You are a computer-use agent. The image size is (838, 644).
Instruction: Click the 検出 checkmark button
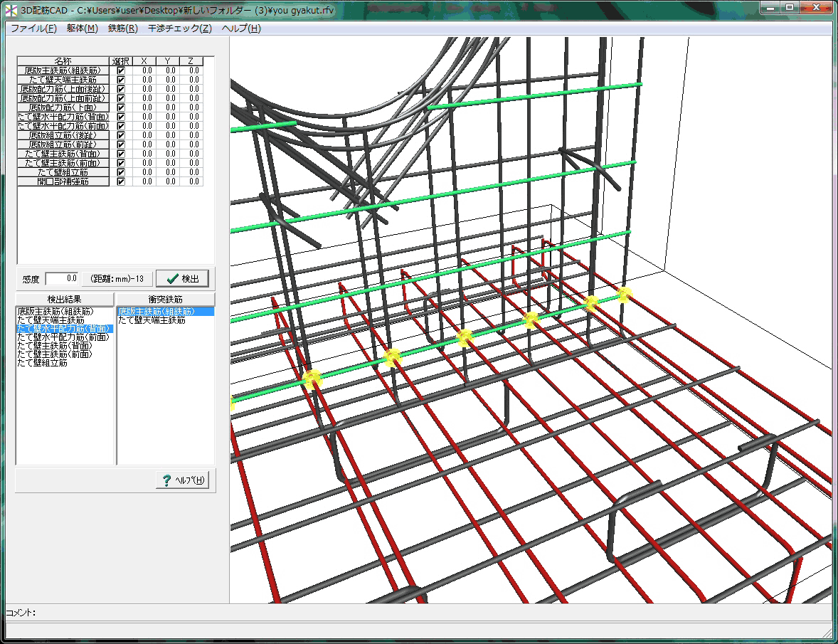(182, 278)
